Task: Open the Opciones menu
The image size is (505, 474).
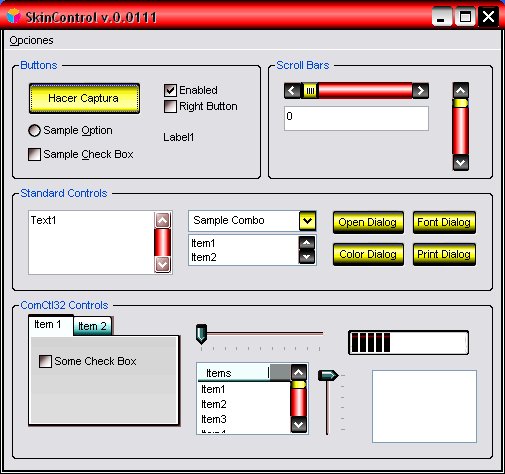Action: coord(31,40)
